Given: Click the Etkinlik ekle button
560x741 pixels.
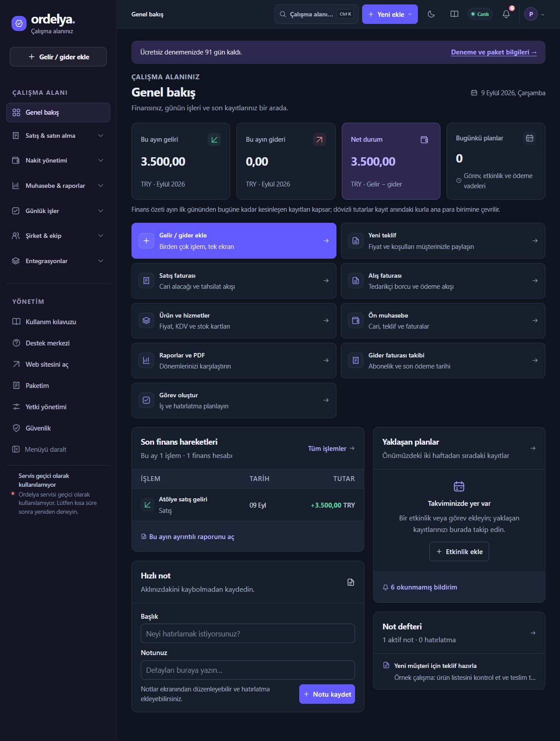Looking at the screenshot, I should [459, 551].
